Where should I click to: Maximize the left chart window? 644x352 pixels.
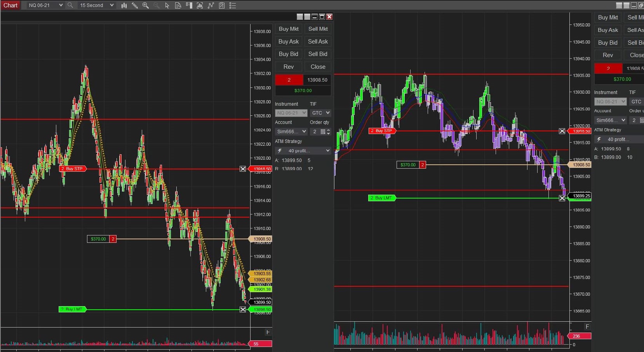322,17
